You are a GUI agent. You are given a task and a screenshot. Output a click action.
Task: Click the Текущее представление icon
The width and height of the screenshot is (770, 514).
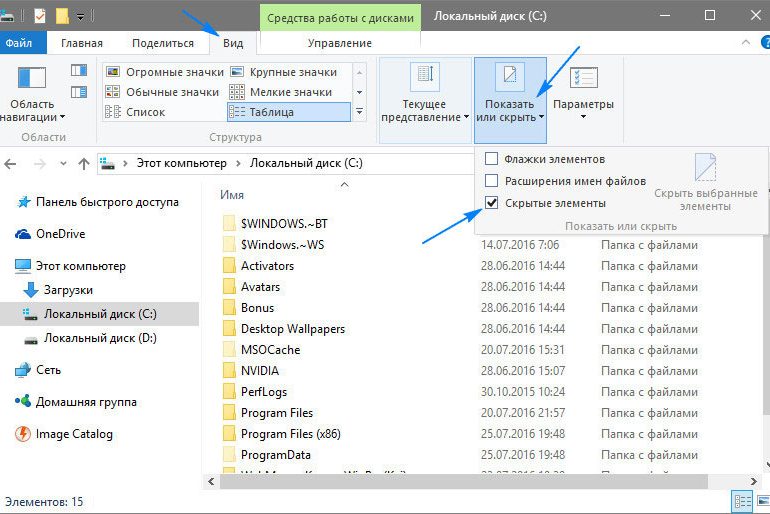tap(425, 79)
